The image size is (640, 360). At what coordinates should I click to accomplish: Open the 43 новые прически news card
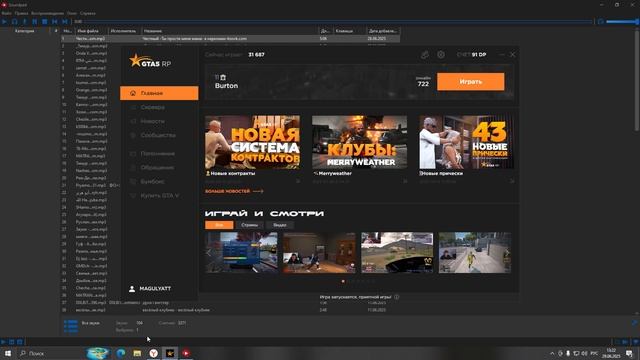pyautogui.click(x=467, y=142)
